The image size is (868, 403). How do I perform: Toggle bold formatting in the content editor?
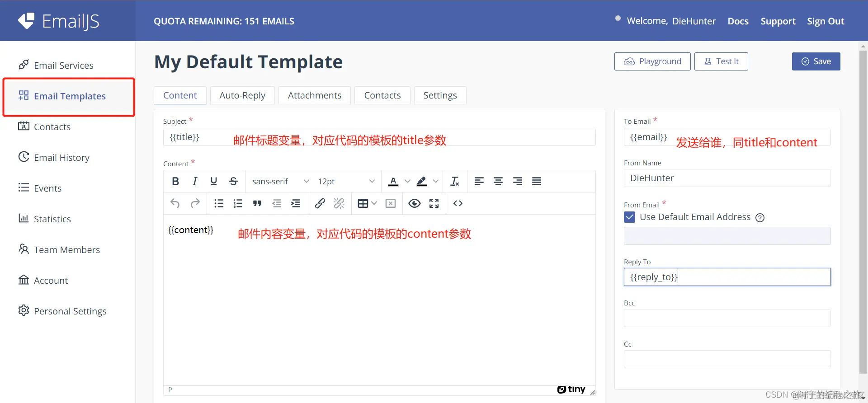175,181
